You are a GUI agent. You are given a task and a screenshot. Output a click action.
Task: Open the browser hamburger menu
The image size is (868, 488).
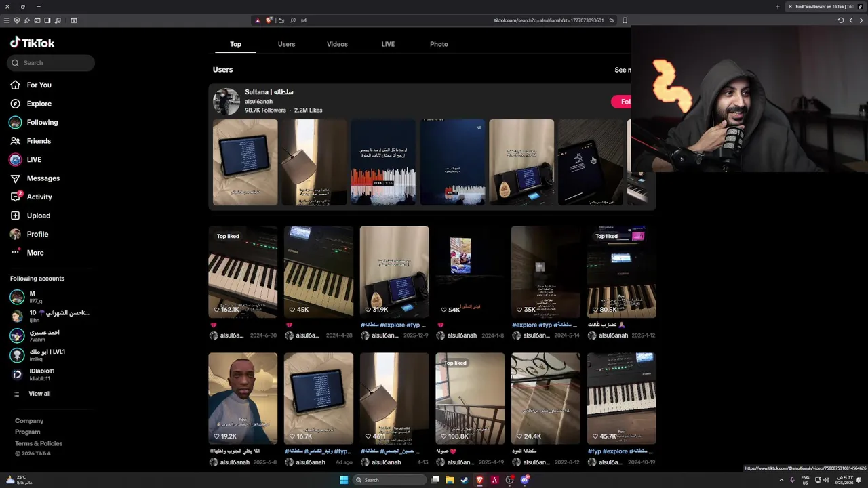pos(7,20)
